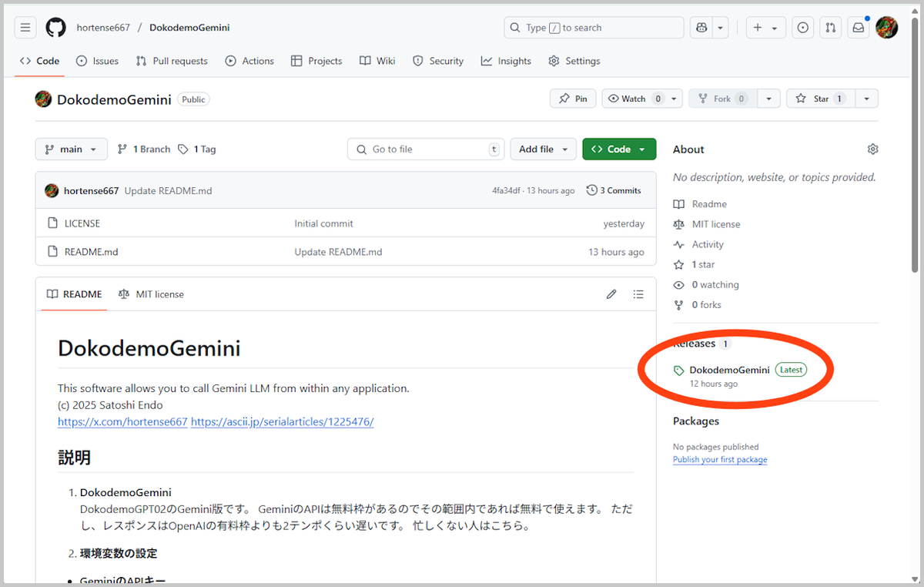Open the Copilot dropdown arrow in header

(721, 28)
